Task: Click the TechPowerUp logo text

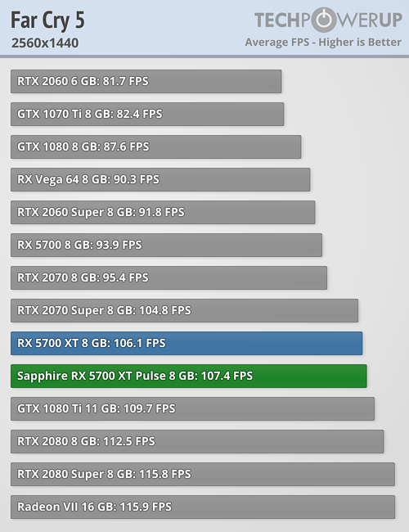Action: click(x=328, y=20)
